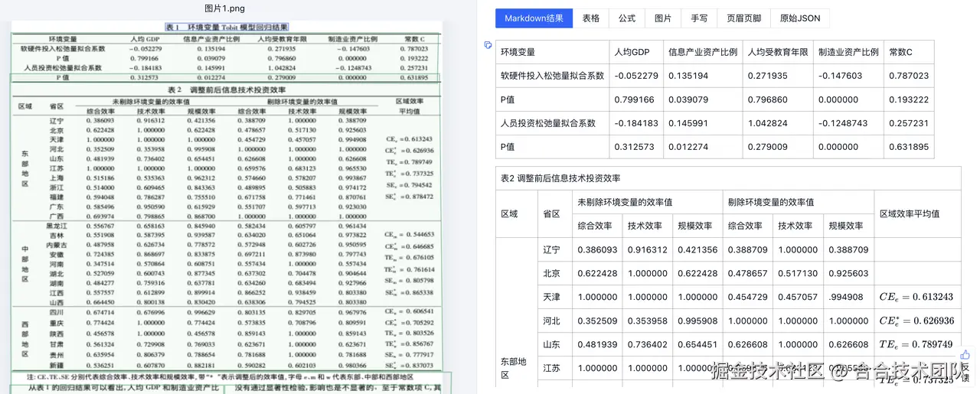The height and width of the screenshot is (394, 980).
Task: Click the value 0.787023 in results table
Action: click(x=909, y=76)
